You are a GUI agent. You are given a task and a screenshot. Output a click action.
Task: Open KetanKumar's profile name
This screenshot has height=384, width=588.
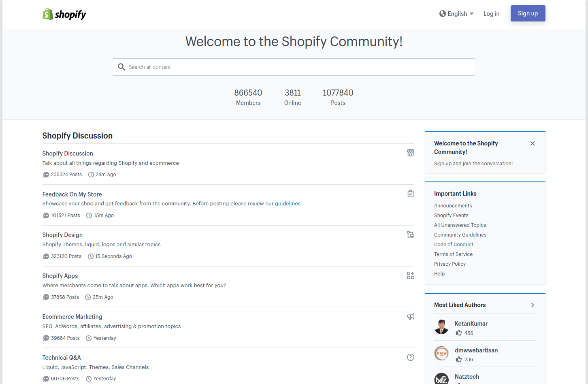471,324
